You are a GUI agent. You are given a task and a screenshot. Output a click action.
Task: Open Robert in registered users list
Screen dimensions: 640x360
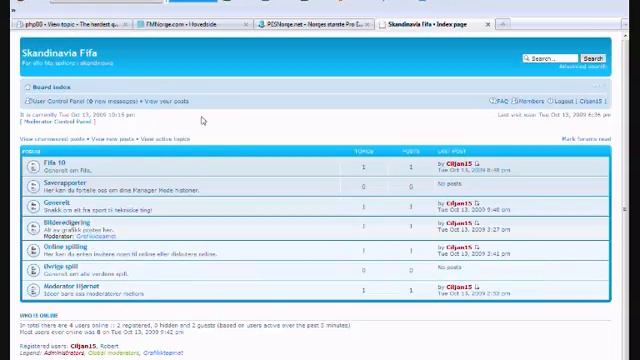(x=109, y=346)
